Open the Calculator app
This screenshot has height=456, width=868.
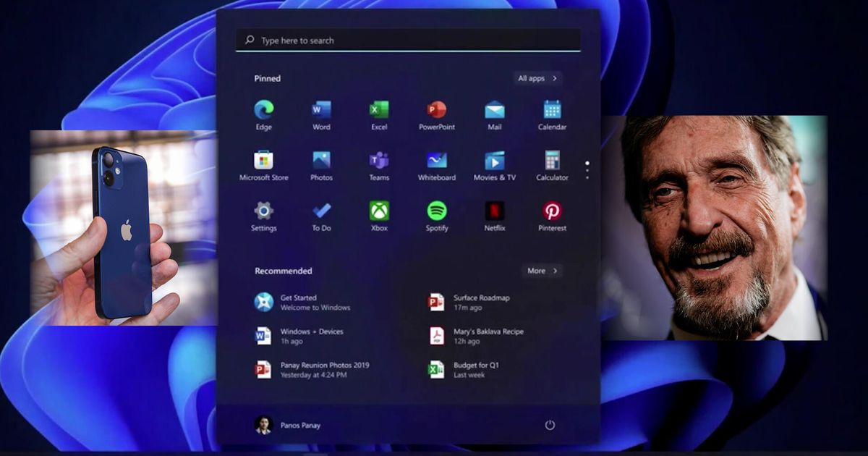click(552, 161)
